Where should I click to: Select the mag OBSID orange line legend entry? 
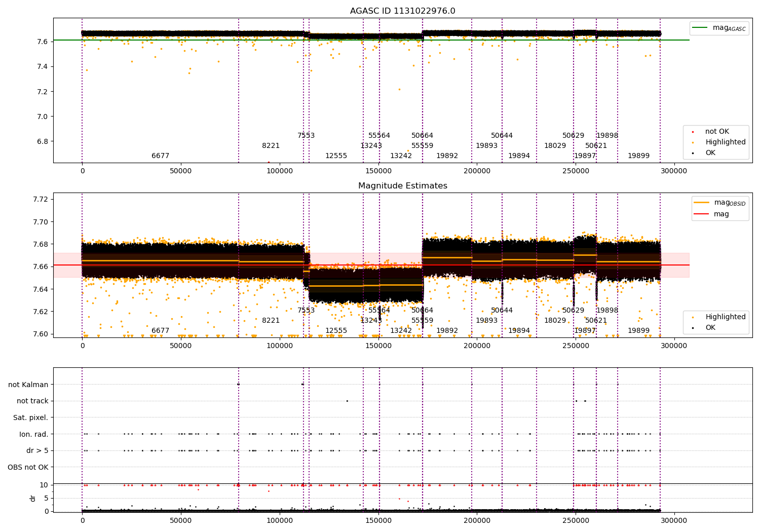(x=719, y=203)
